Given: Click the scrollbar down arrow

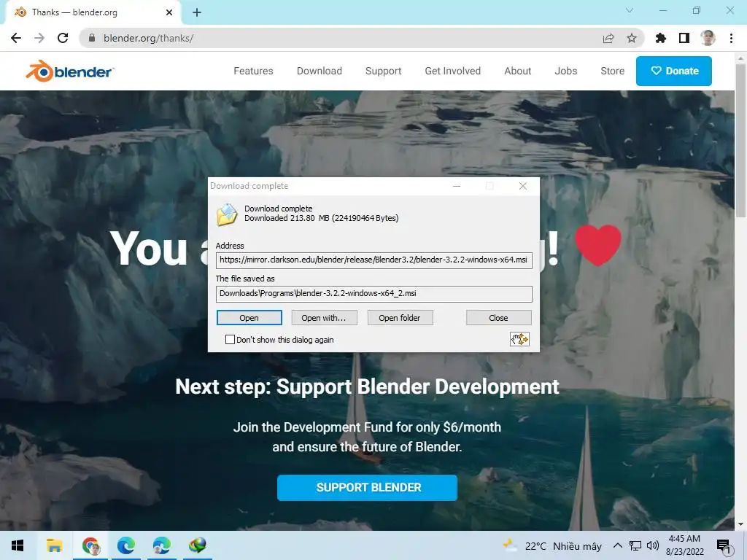Looking at the screenshot, I should (741, 525).
